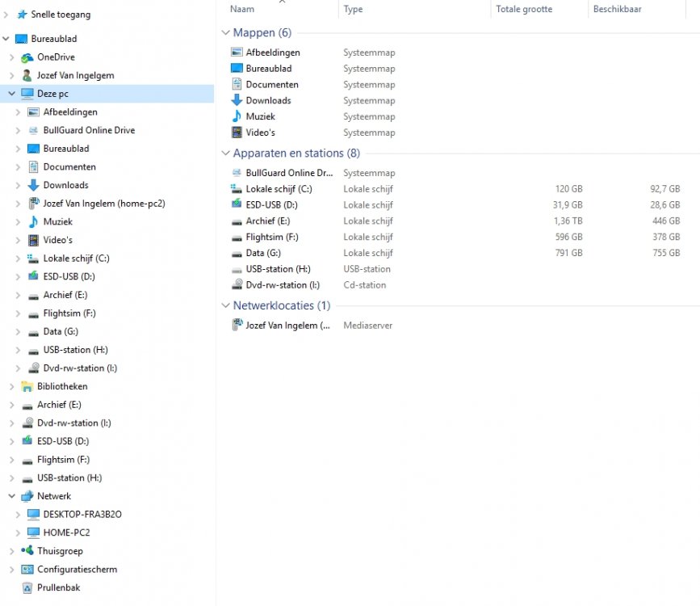Viewport: 700px width, 606px height.
Task: Click Downloads arrow icon in Mappen list
Action: coord(237,100)
